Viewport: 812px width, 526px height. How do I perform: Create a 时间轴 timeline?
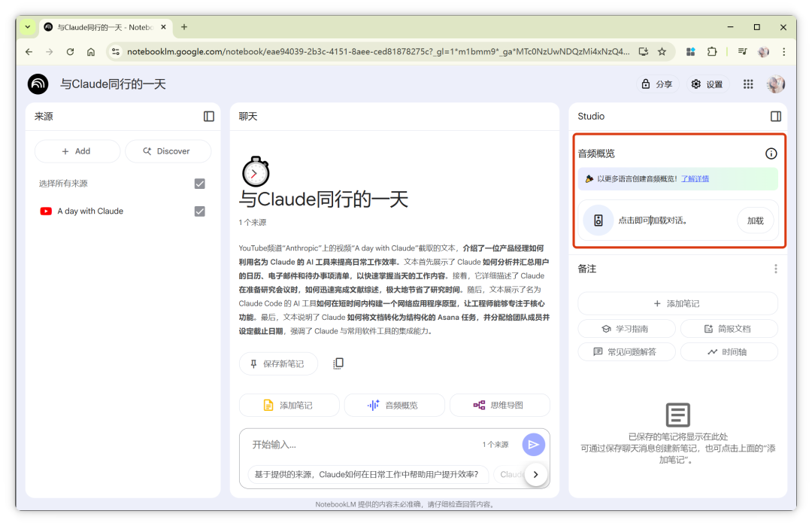(x=729, y=351)
